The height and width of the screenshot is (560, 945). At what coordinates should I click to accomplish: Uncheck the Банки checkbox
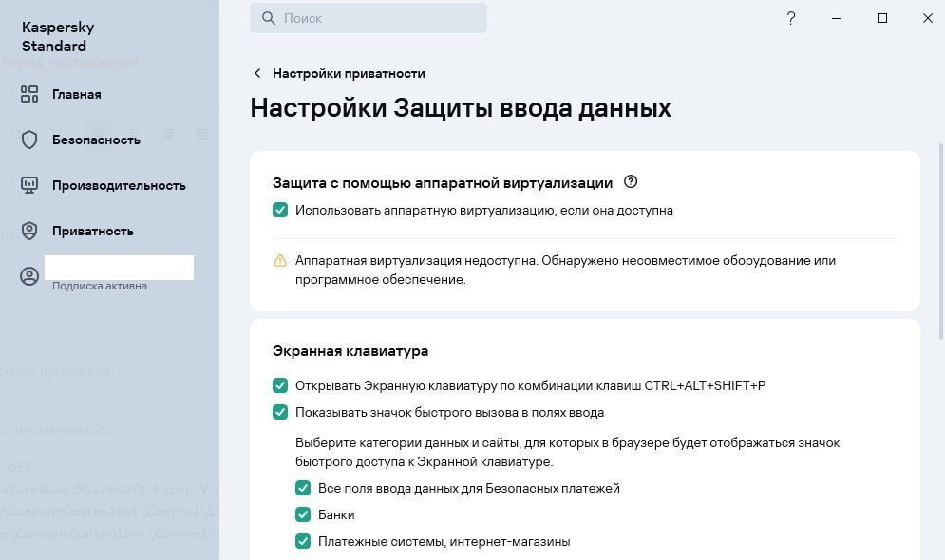point(303,514)
